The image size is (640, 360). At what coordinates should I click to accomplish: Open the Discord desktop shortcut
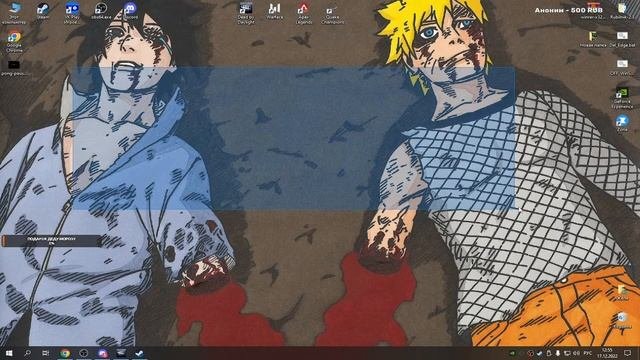pos(130,11)
